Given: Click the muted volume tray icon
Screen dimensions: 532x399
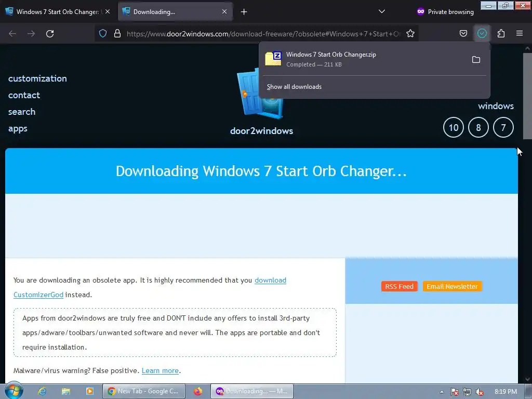Looking at the screenshot, I should 480,392.
